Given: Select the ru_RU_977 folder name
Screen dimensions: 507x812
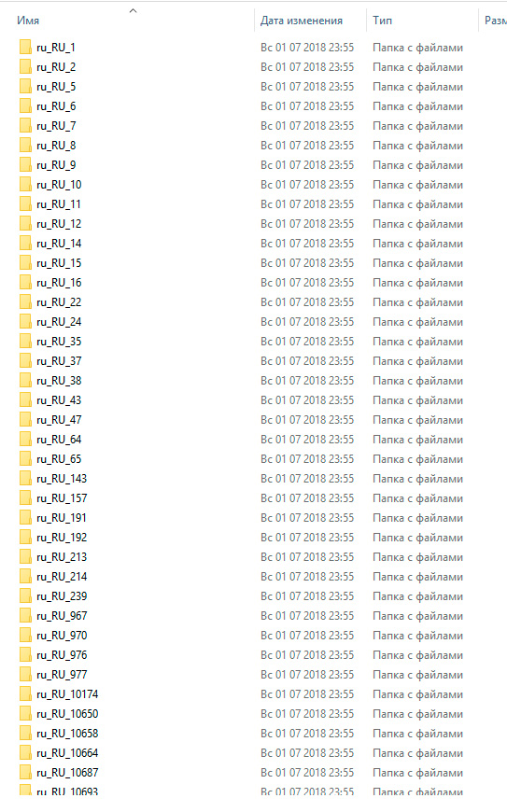Looking at the screenshot, I should 62,675.
